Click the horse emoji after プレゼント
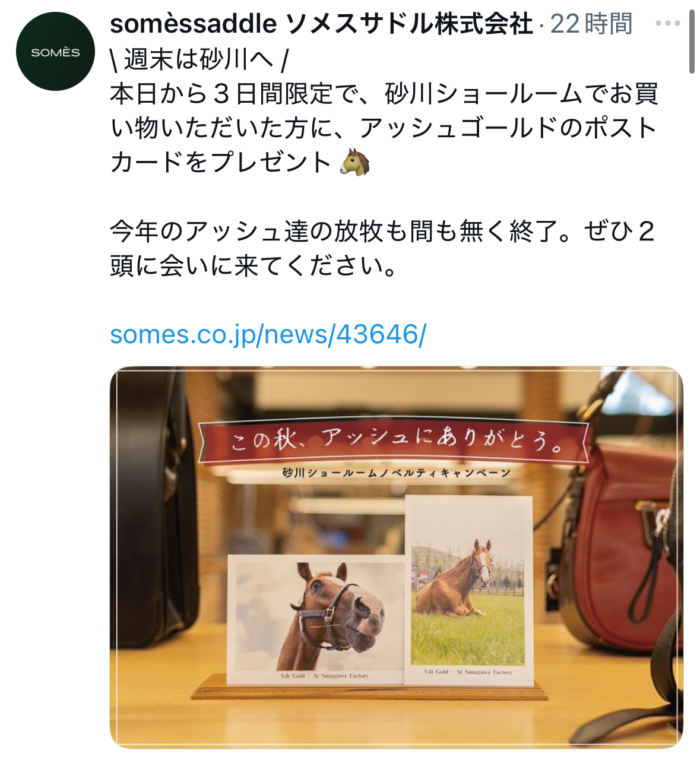700x763 pixels. (355, 162)
